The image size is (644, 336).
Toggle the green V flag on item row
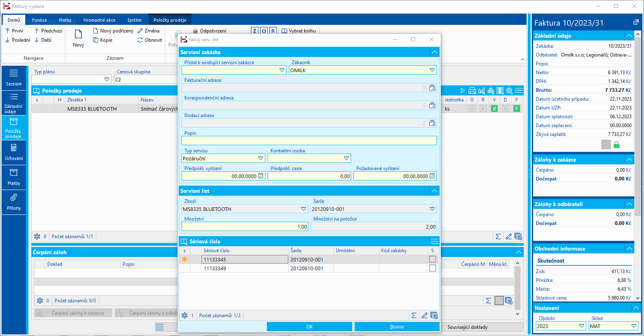pyautogui.click(x=494, y=109)
